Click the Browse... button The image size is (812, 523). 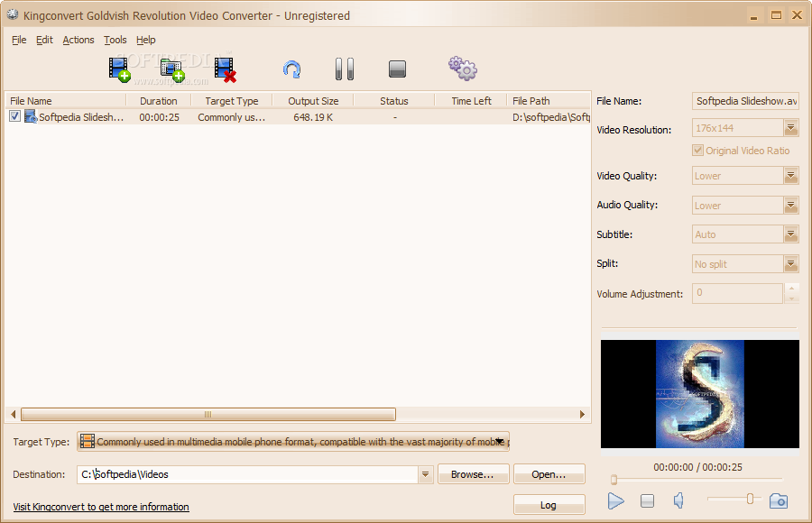(474, 474)
